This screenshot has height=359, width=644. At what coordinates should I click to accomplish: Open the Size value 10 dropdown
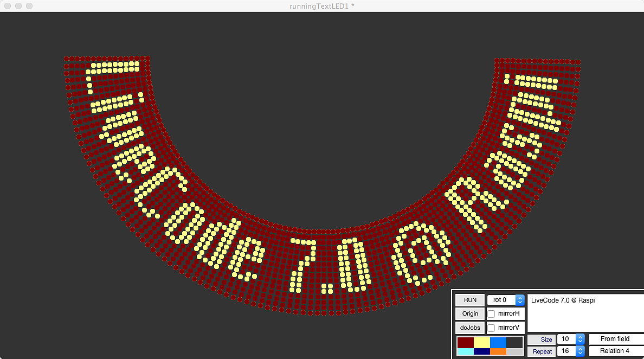[x=571, y=339]
